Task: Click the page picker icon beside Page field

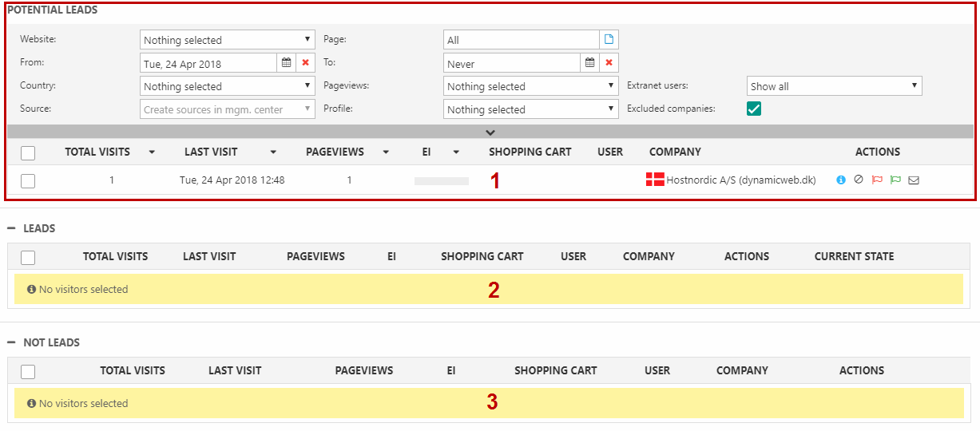Action: click(x=609, y=40)
